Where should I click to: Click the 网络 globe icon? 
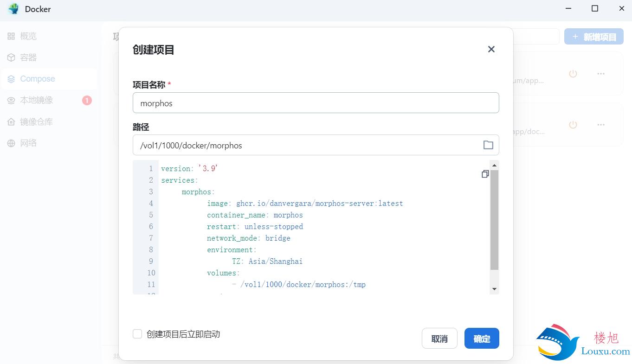point(11,143)
